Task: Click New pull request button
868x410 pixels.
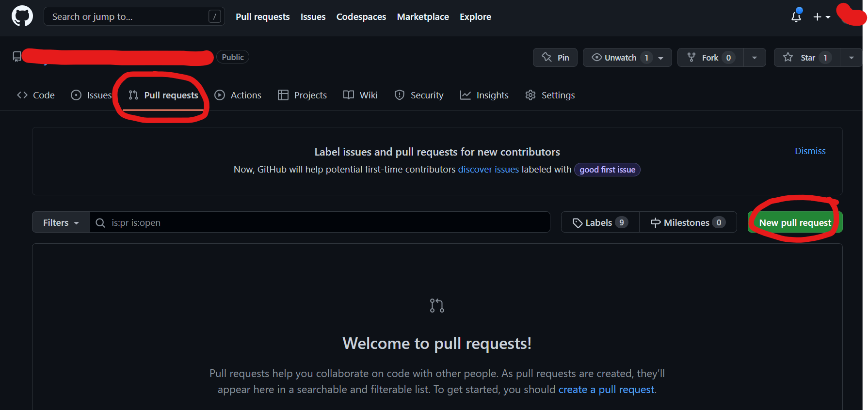Action: point(795,222)
